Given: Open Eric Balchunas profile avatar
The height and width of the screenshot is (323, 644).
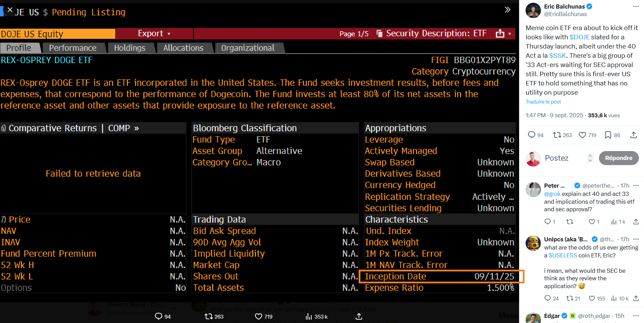Looking at the screenshot, I should tap(533, 10).
